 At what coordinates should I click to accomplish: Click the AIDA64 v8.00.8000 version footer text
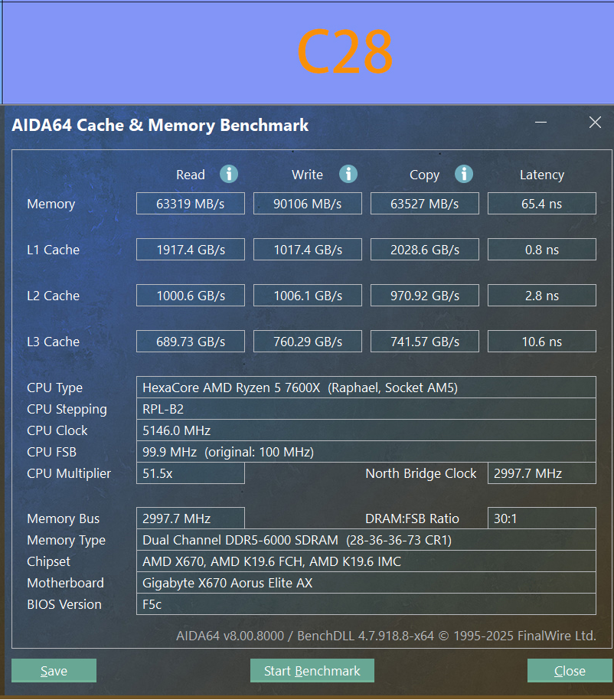pos(386,635)
